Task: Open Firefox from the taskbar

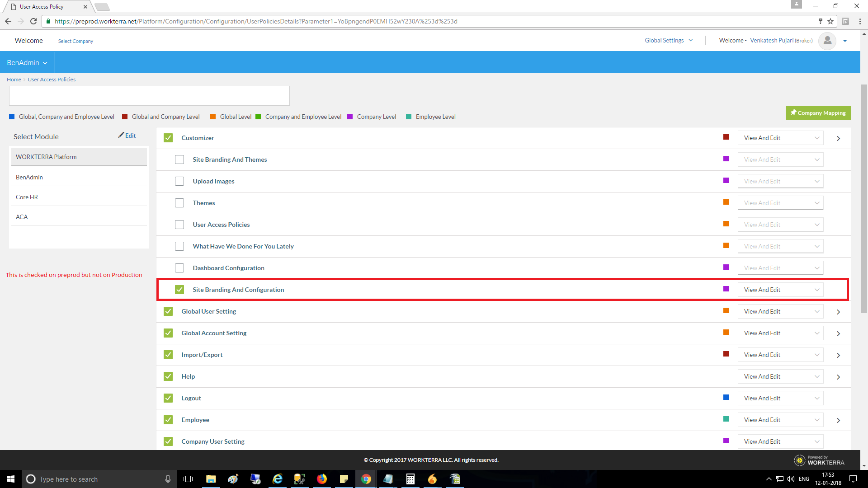Action: coord(322,479)
